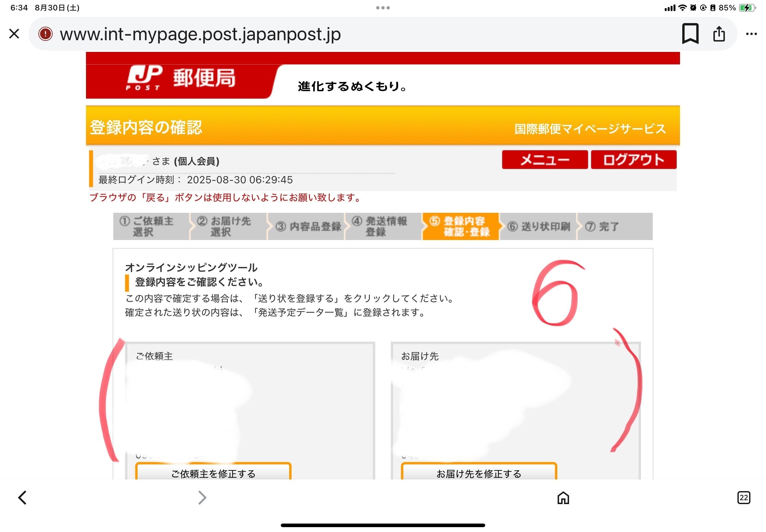
Task: Tap the address bar URL field
Action: 200,34
